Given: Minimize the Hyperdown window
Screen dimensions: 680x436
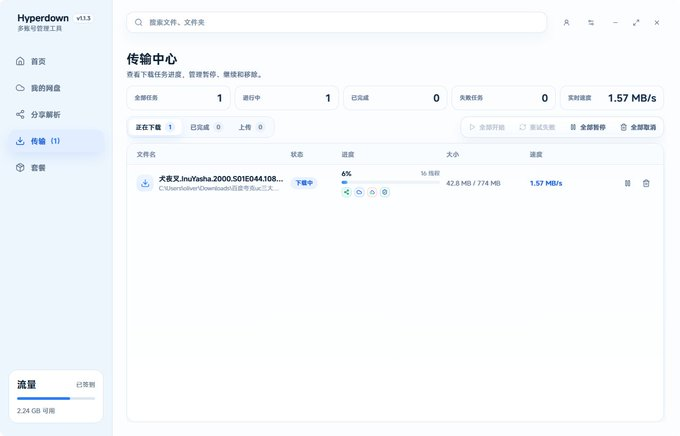Looking at the screenshot, I should 615,23.
